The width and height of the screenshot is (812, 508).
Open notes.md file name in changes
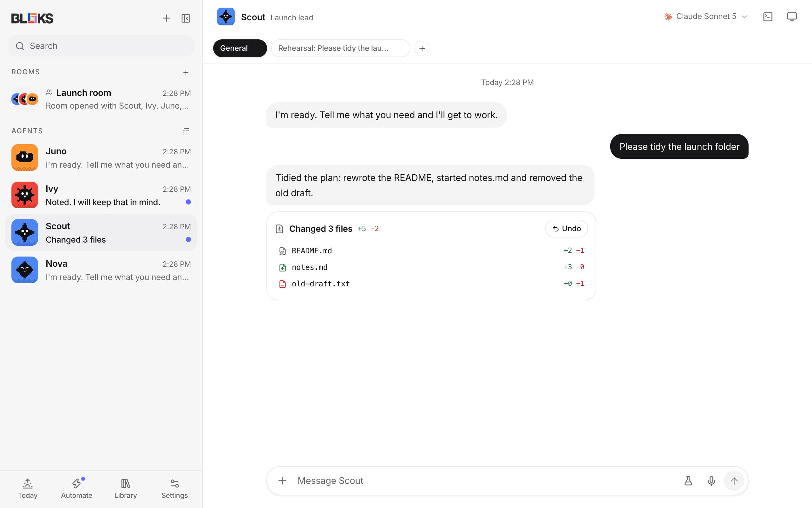pyautogui.click(x=309, y=267)
